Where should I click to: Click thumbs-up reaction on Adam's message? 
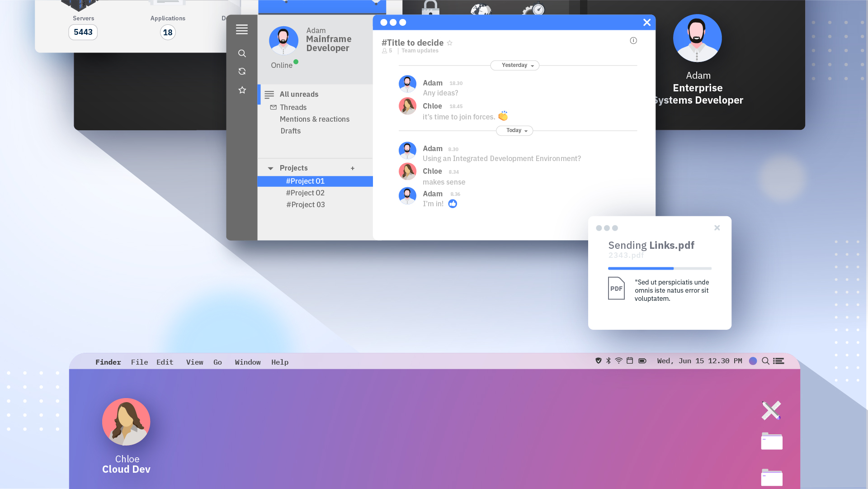[453, 204]
